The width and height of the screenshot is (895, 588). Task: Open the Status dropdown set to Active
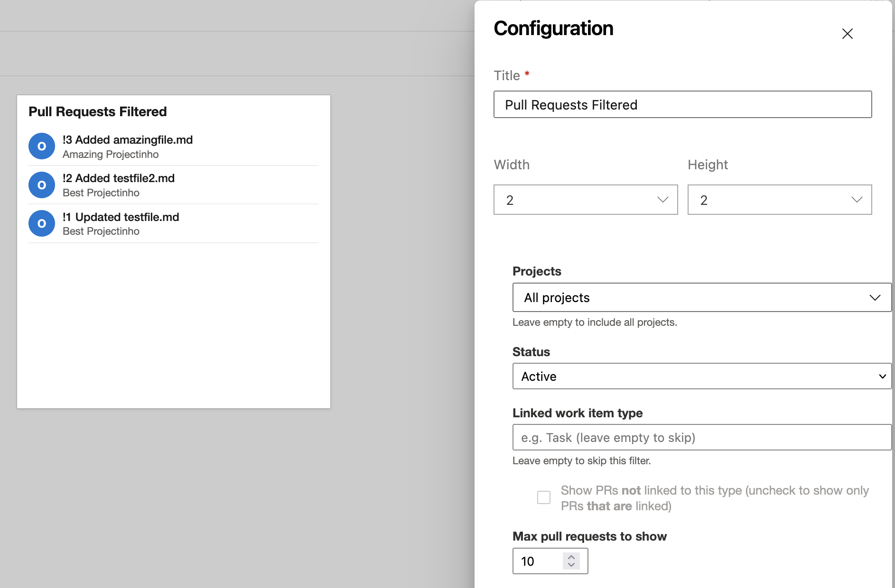point(701,376)
